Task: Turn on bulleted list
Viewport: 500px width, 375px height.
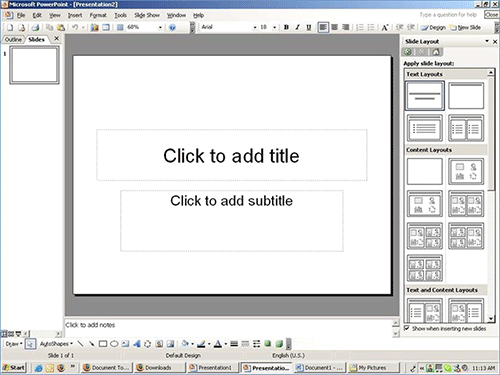Action: pos(371,27)
